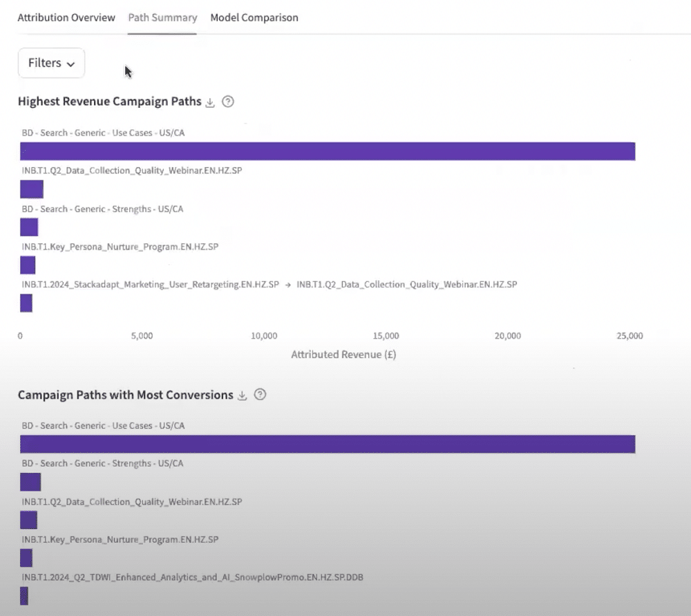This screenshot has height=616, width=691.
Task: Download the Highest Revenue Campaign Paths chart
Action: [x=210, y=102]
